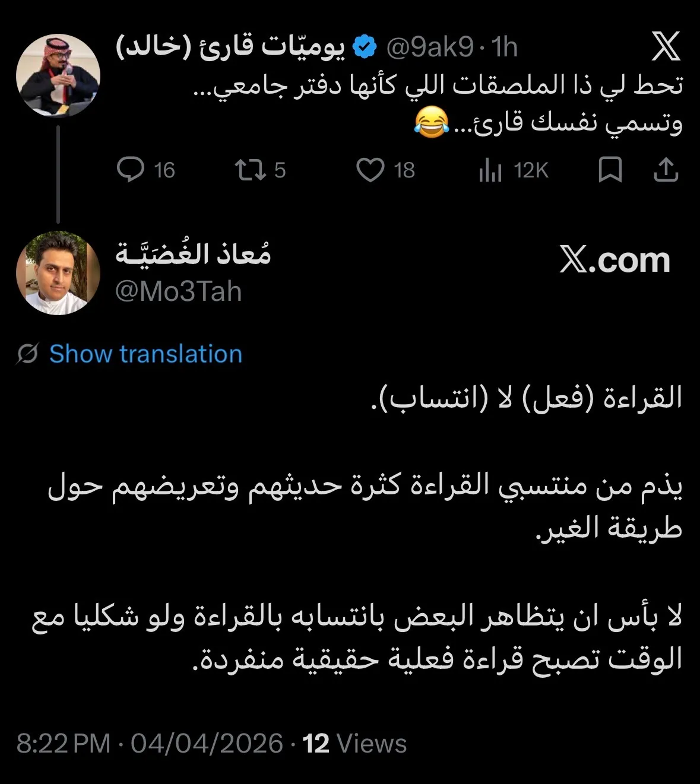Click the blue verified badge
Viewport: 700px width, 784px height.
tap(365, 47)
